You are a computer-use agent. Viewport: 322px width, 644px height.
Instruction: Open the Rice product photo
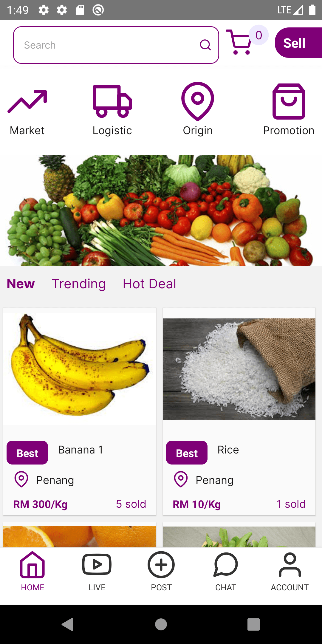(239, 369)
